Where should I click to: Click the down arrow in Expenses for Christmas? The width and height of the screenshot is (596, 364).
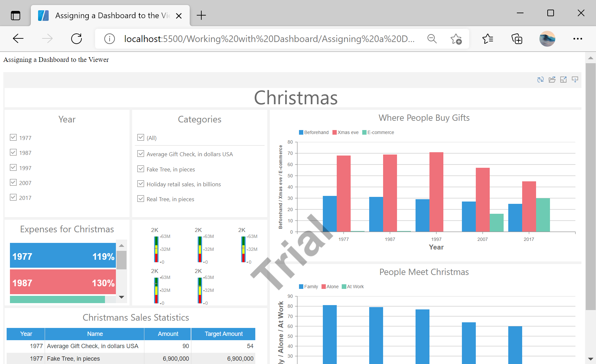click(x=122, y=297)
